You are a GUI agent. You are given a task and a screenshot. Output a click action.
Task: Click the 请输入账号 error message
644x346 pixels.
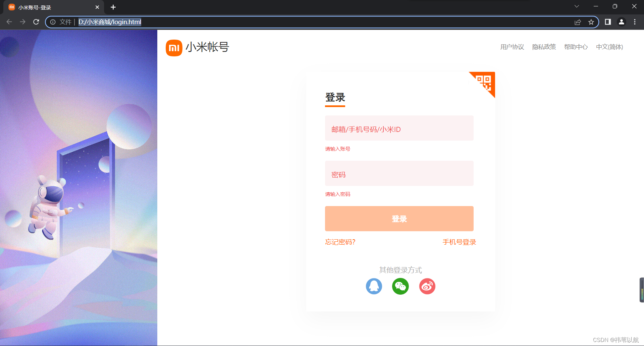click(x=337, y=149)
